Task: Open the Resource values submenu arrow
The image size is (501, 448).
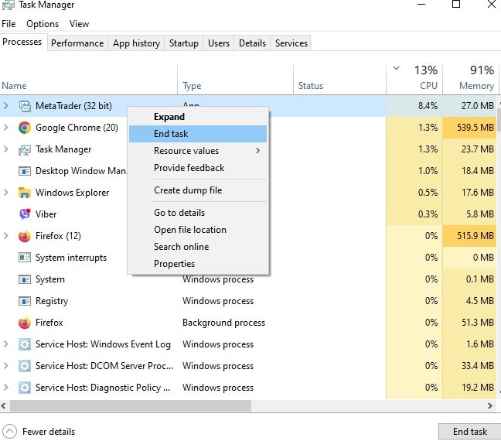Action: coord(258,151)
